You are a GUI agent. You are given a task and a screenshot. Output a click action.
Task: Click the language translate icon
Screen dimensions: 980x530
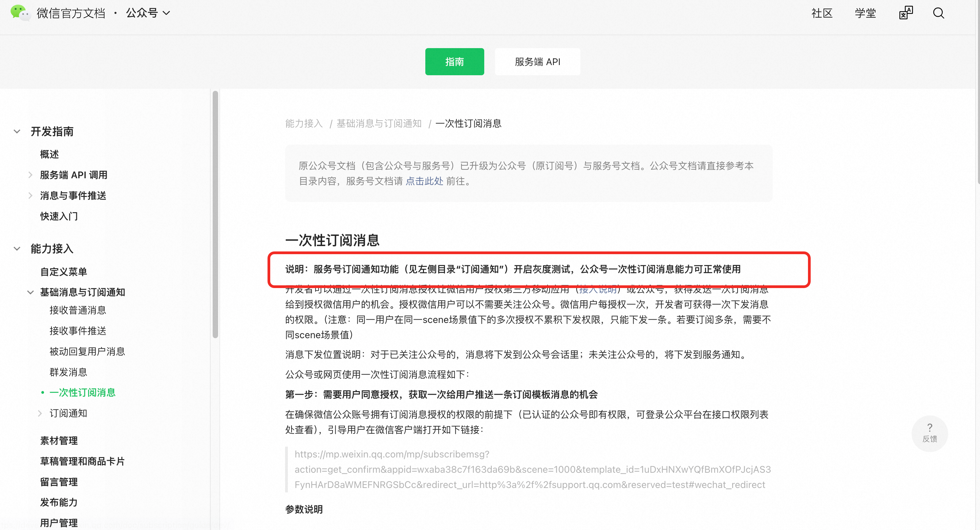(906, 13)
